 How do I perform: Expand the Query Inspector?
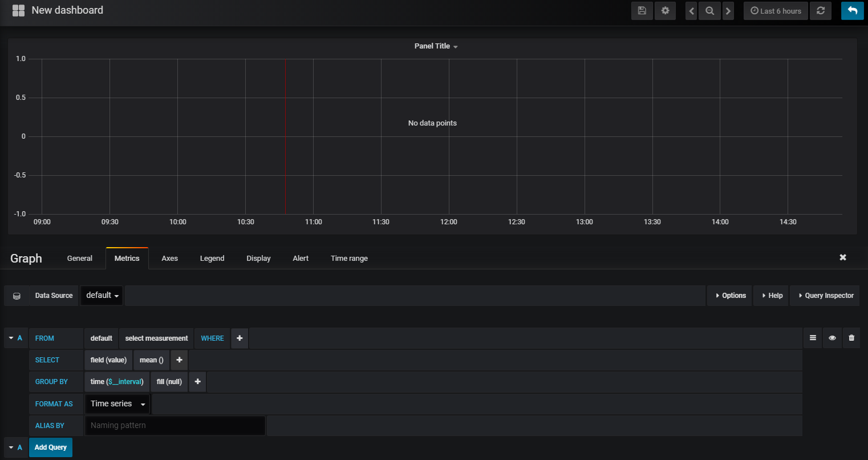point(825,296)
